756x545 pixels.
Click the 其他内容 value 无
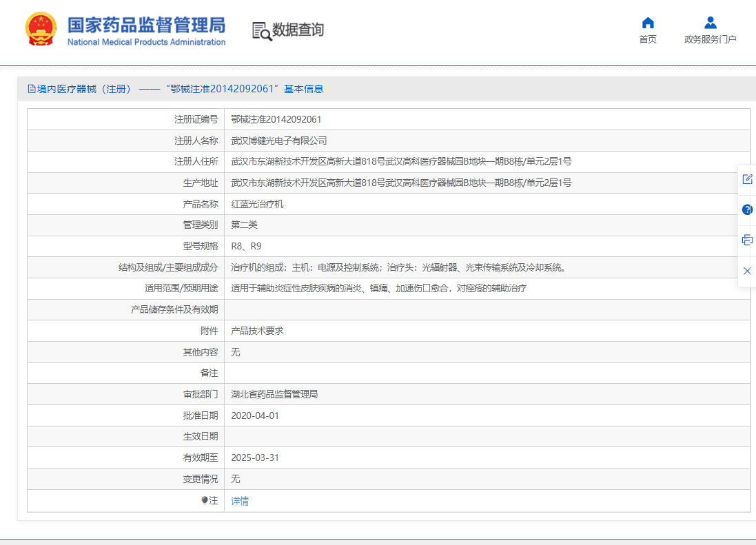click(x=235, y=352)
